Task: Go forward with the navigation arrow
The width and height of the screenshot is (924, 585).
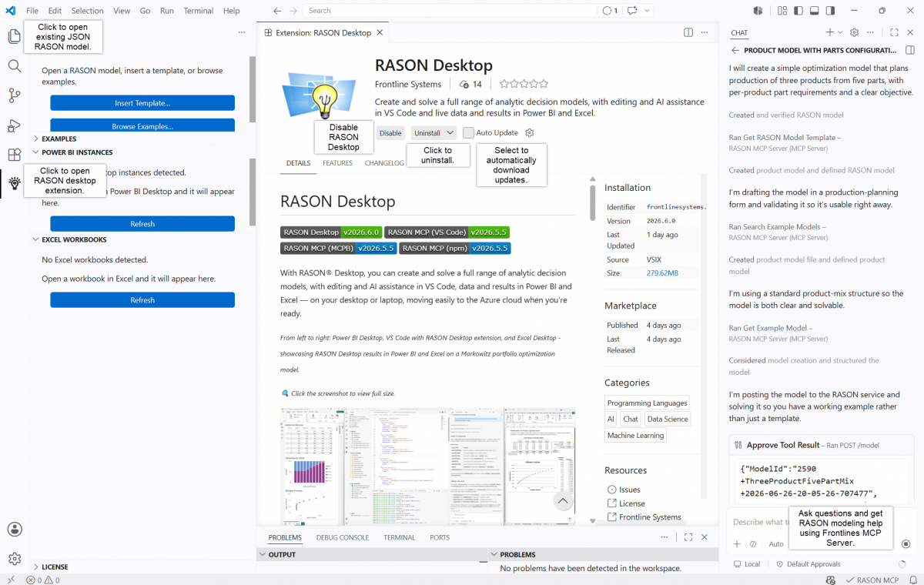Action: point(293,11)
